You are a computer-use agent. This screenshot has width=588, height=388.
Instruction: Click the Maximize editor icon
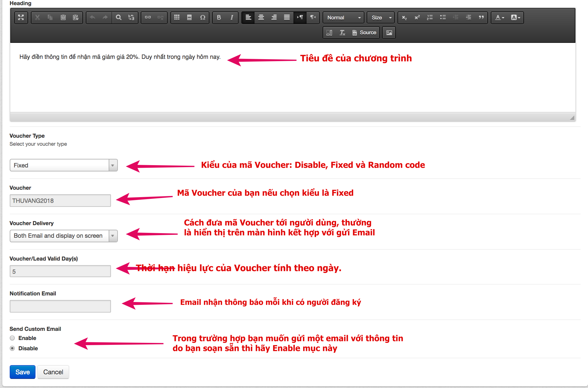pos(21,17)
